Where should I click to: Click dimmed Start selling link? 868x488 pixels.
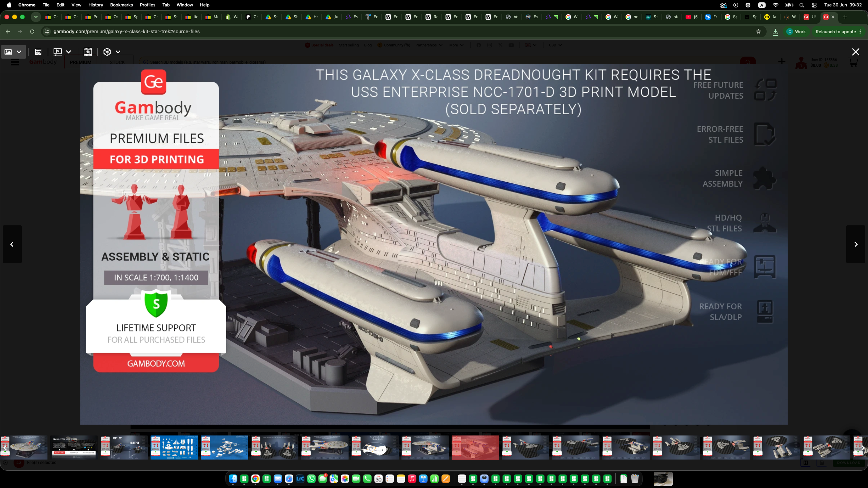(x=349, y=45)
